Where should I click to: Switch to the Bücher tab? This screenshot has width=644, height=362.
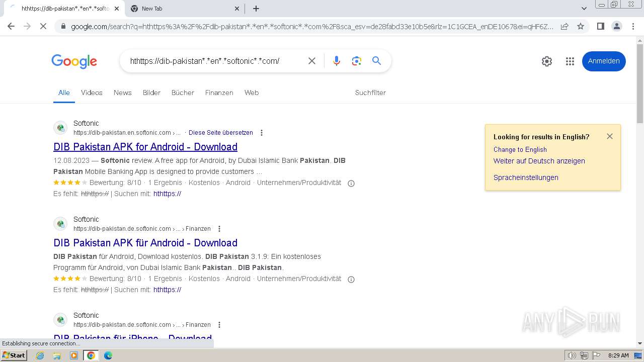click(183, 93)
